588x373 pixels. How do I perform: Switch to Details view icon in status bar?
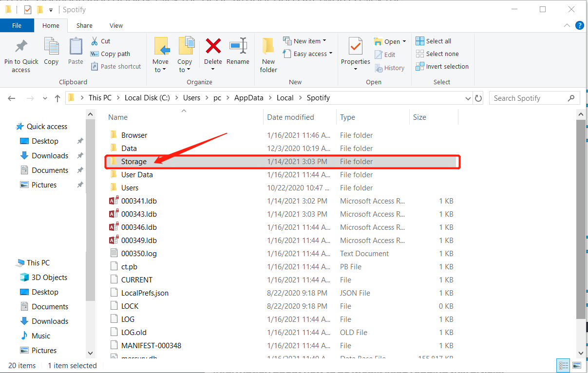(563, 365)
